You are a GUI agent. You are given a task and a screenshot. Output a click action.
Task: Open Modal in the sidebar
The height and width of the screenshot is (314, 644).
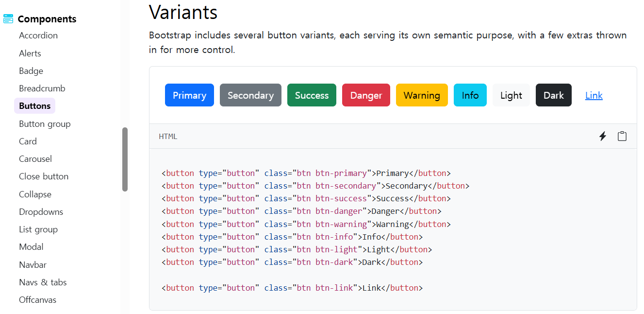[31, 247]
